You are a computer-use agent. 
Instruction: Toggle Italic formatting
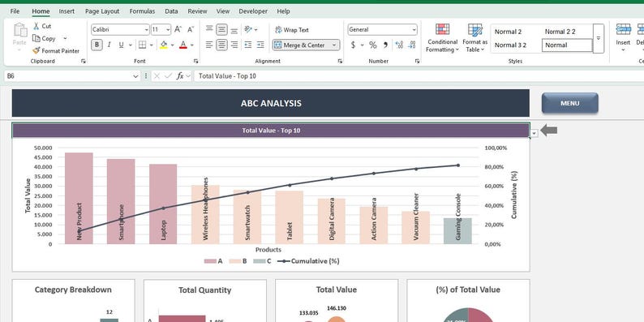click(109, 45)
